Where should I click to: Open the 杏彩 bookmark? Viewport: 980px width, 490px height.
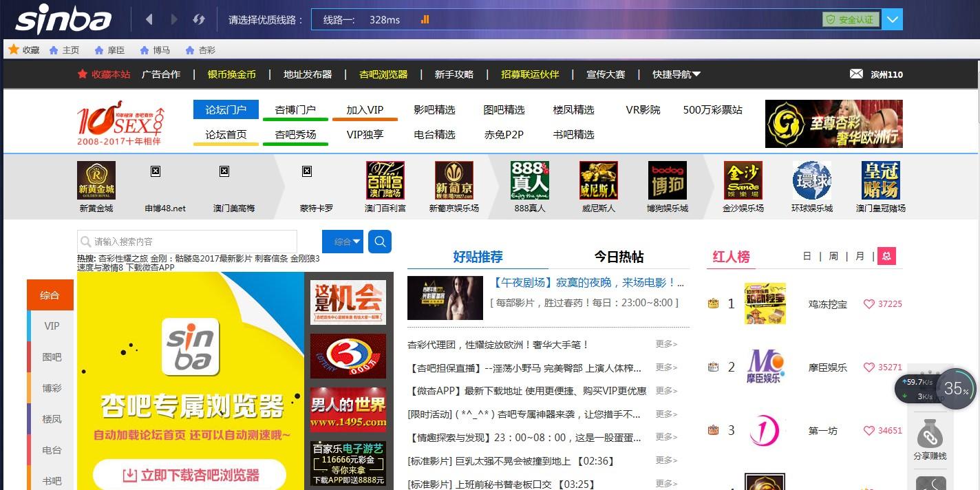coord(200,50)
